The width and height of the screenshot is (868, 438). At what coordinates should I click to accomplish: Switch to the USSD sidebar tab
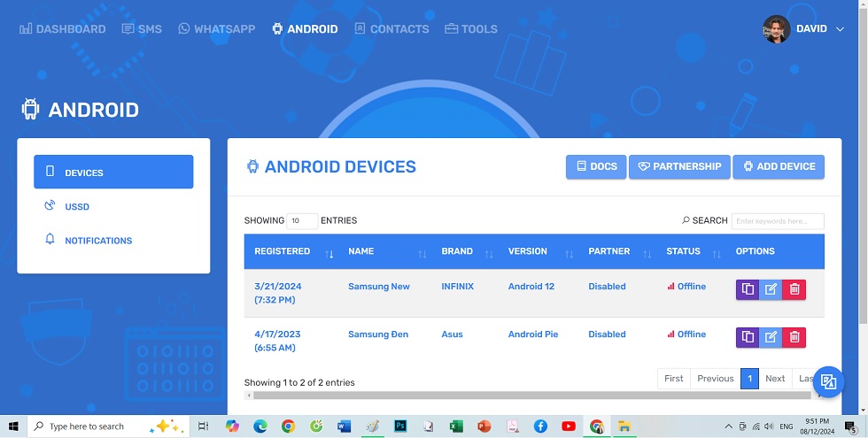[77, 207]
